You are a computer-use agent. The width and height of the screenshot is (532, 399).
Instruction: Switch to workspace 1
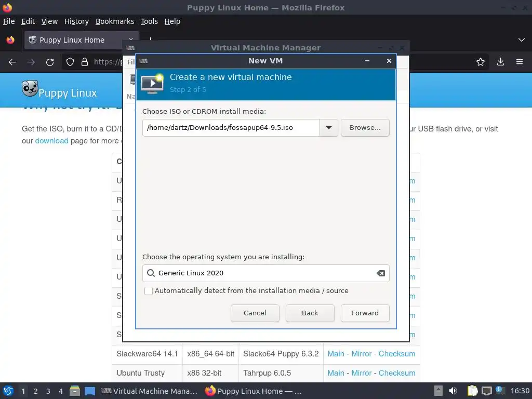(23, 391)
